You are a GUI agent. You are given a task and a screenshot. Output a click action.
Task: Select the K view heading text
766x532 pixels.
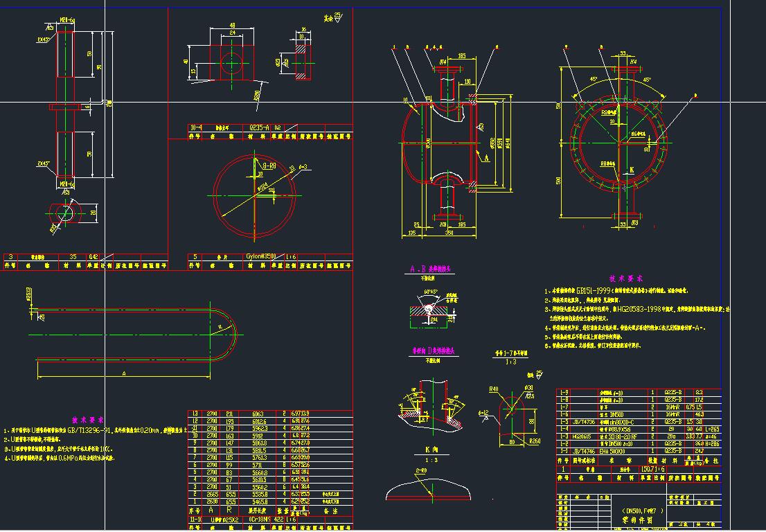pos(432,450)
